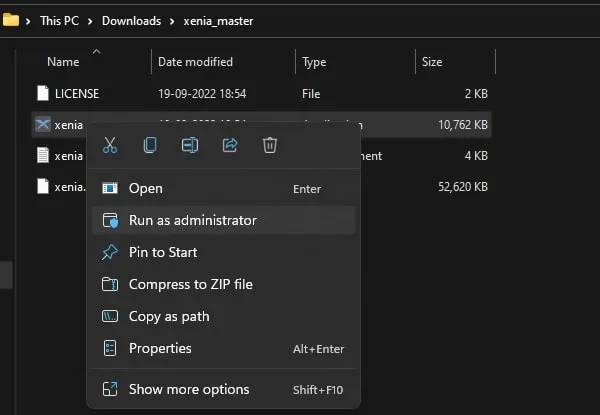Expand chevron after This PC
The width and height of the screenshot is (600, 415).
(90, 21)
